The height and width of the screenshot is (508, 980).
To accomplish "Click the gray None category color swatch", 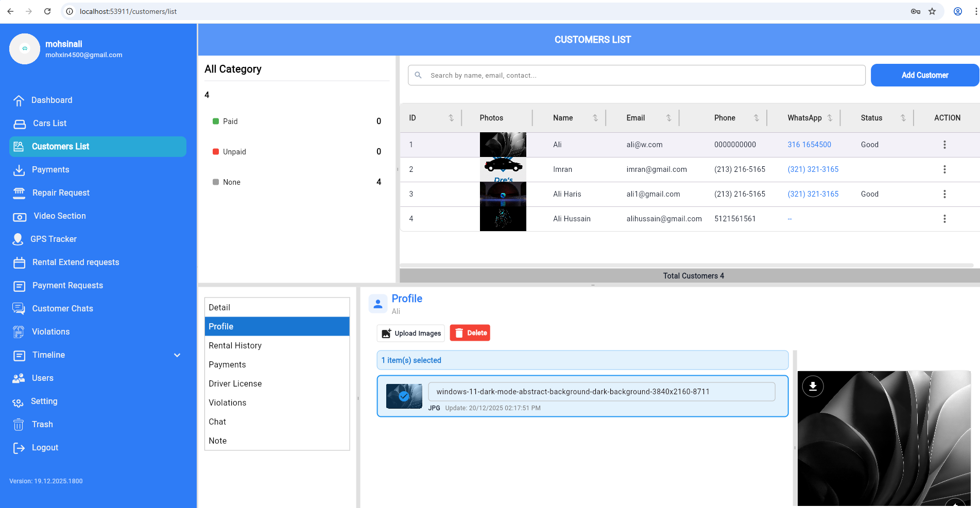I will tap(216, 182).
